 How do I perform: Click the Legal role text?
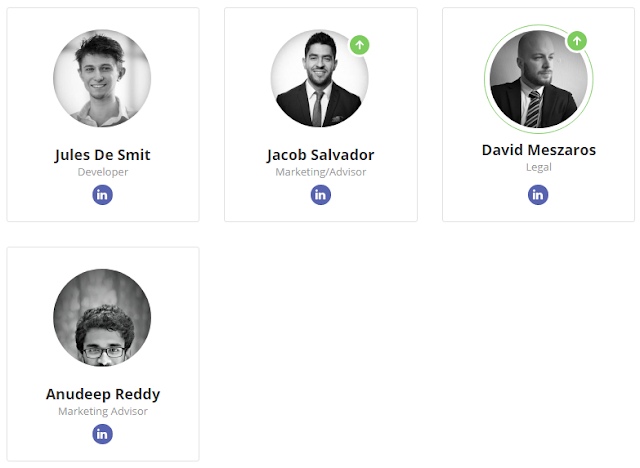click(538, 167)
